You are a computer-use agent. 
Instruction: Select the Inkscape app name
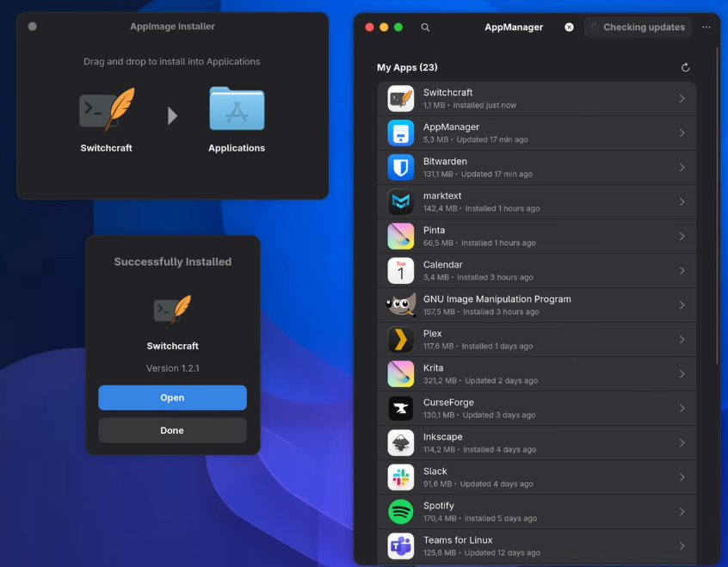click(442, 436)
